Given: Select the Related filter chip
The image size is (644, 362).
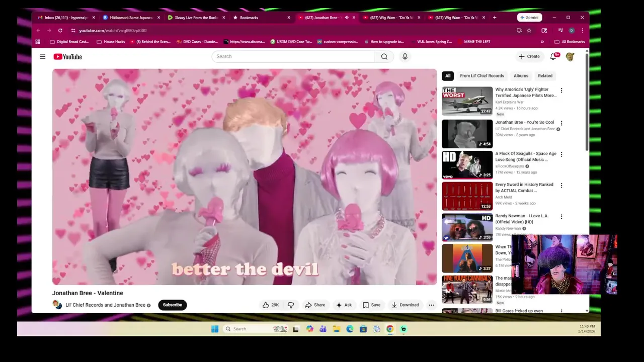Looking at the screenshot, I should click(x=545, y=76).
